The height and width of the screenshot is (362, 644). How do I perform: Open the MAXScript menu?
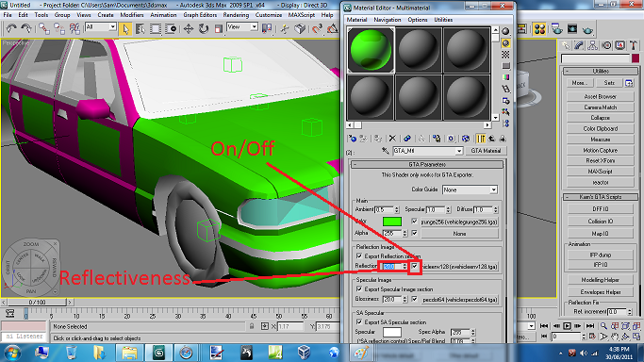point(302,15)
